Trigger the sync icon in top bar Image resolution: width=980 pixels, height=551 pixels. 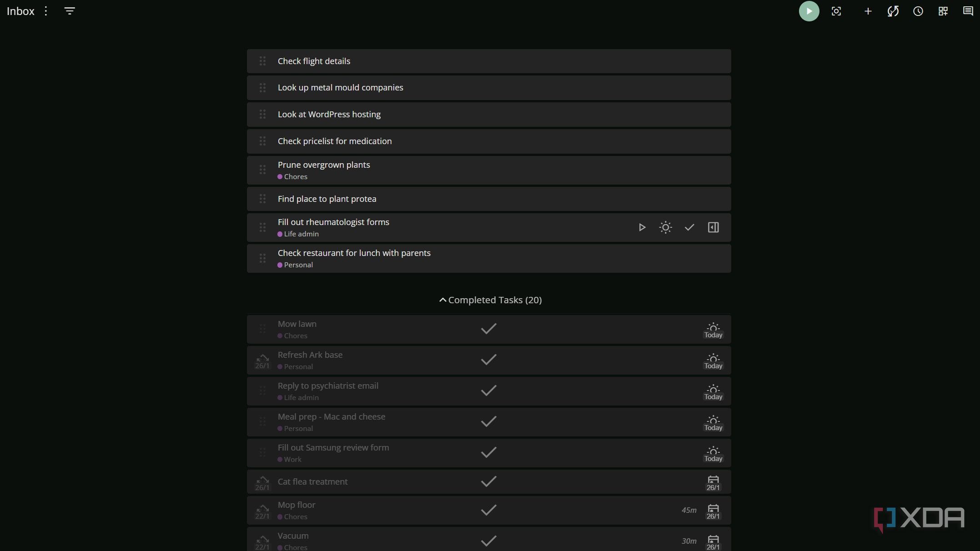pos(893,11)
